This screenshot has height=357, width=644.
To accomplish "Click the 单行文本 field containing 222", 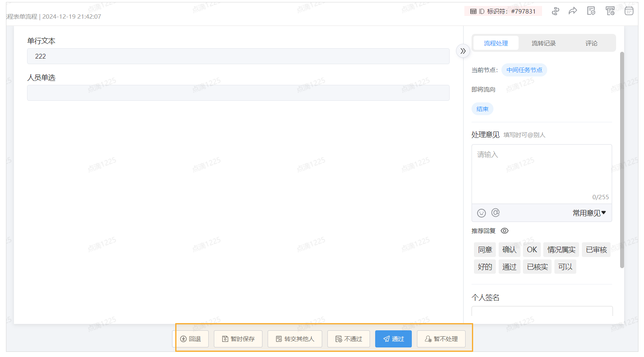I will click(238, 56).
